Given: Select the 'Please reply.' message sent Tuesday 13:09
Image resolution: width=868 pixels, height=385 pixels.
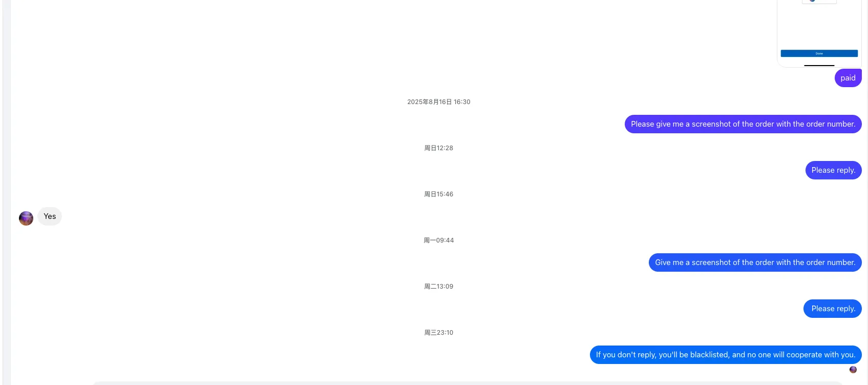Looking at the screenshot, I should tap(833, 309).
